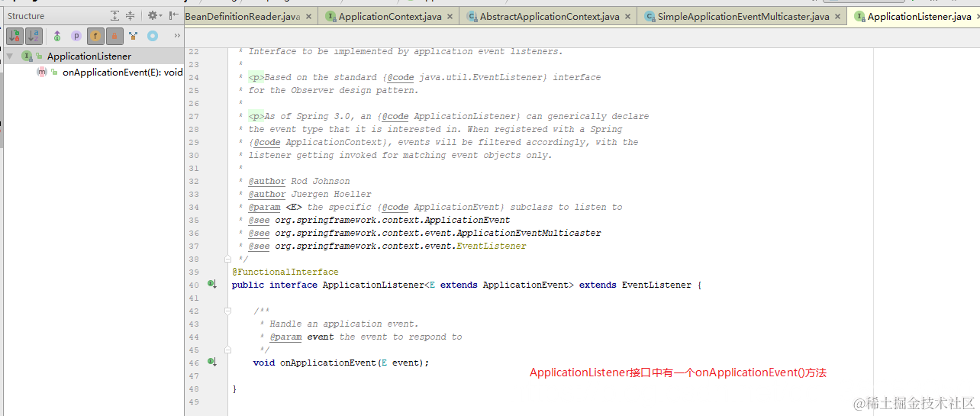
Task: Expand all nodes in Structure panel
Action: pyautogui.click(x=114, y=15)
